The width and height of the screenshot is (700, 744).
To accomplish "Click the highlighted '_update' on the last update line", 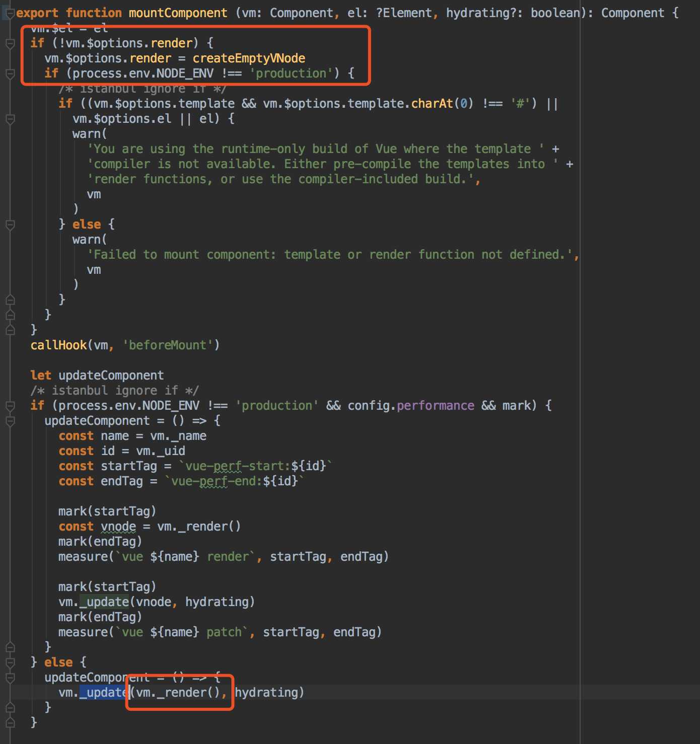I will pyautogui.click(x=104, y=693).
